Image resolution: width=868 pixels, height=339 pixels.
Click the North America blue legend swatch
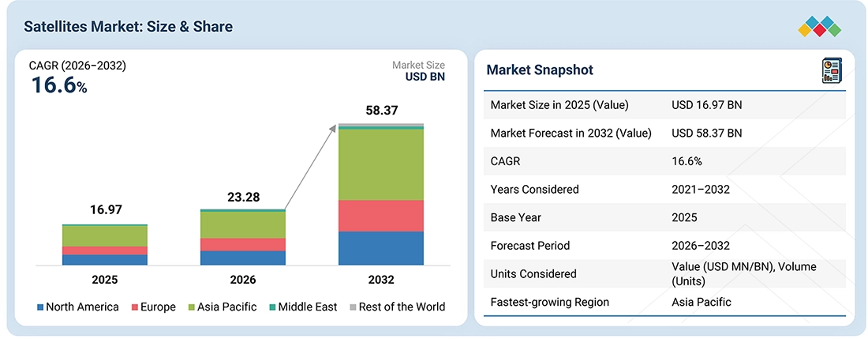click(x=40, y=307)
